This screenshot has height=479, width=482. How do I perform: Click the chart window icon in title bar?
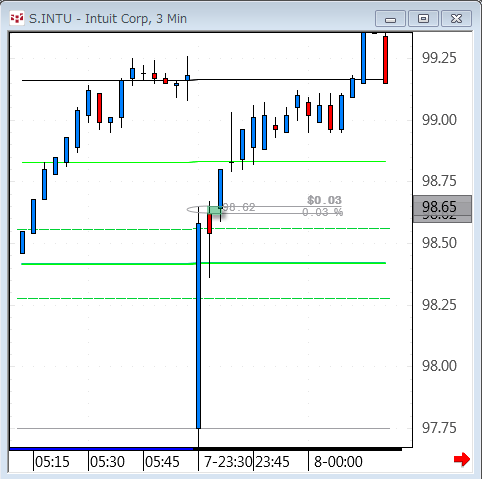pyautogui.click(x=16, y=18)
